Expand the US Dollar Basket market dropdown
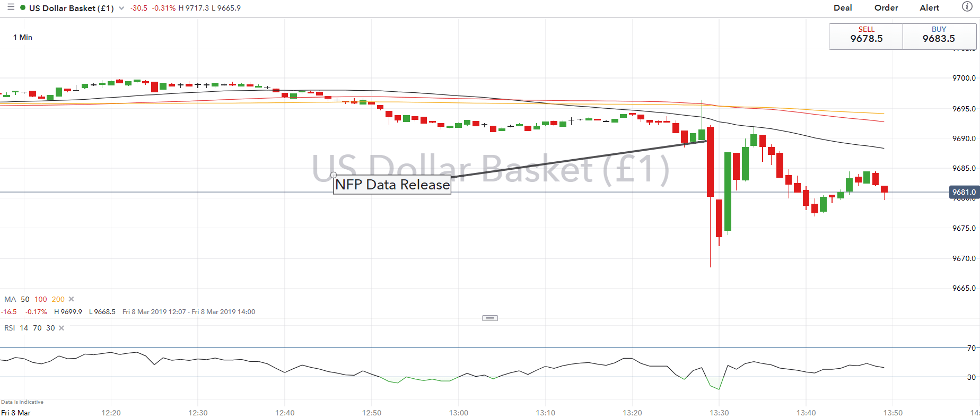 [x=121, y=8]
